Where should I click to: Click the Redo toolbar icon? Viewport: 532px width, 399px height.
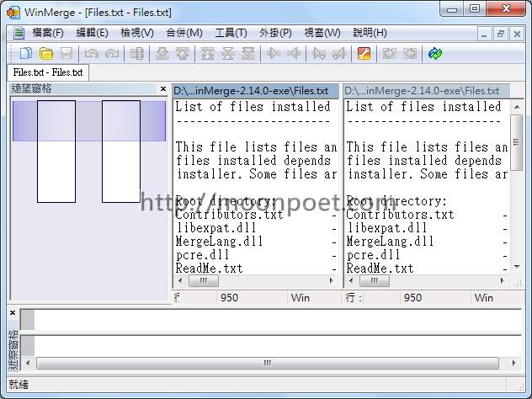tap(112, 54)
